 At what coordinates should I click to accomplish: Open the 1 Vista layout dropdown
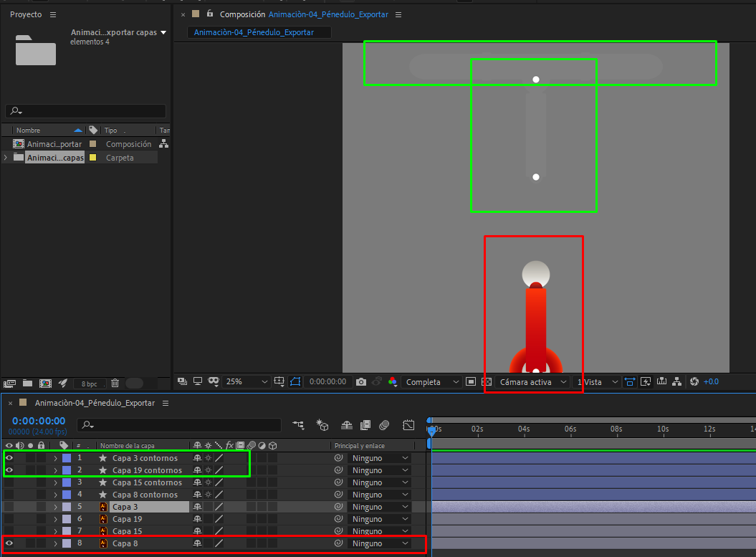point(597,381)
